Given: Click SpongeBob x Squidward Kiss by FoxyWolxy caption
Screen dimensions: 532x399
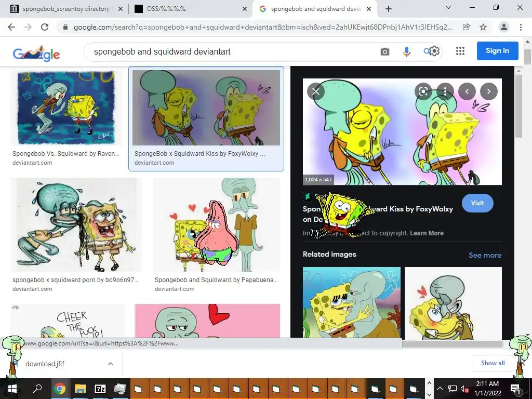Looking at the screenshot, I should point(200,154).
